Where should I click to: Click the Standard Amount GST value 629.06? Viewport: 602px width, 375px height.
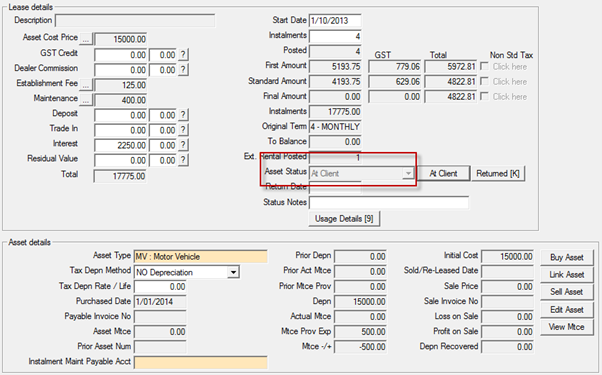tap(395, 81)
